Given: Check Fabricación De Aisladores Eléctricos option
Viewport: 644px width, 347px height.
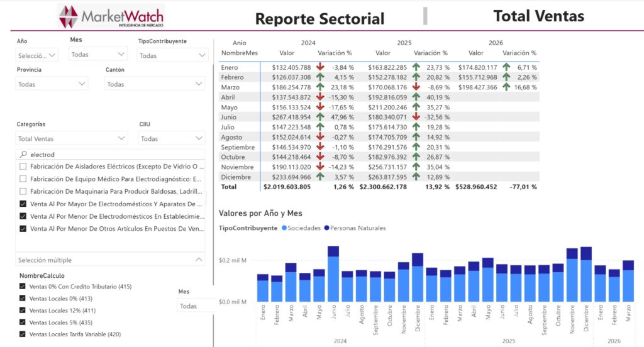Looking at the screenshot, I should point(23,167).
